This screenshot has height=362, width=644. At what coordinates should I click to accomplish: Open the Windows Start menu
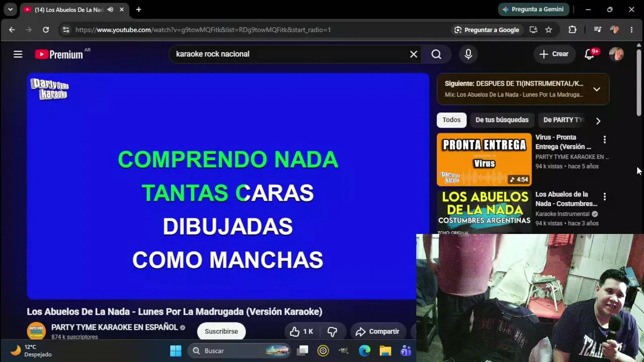176,350
